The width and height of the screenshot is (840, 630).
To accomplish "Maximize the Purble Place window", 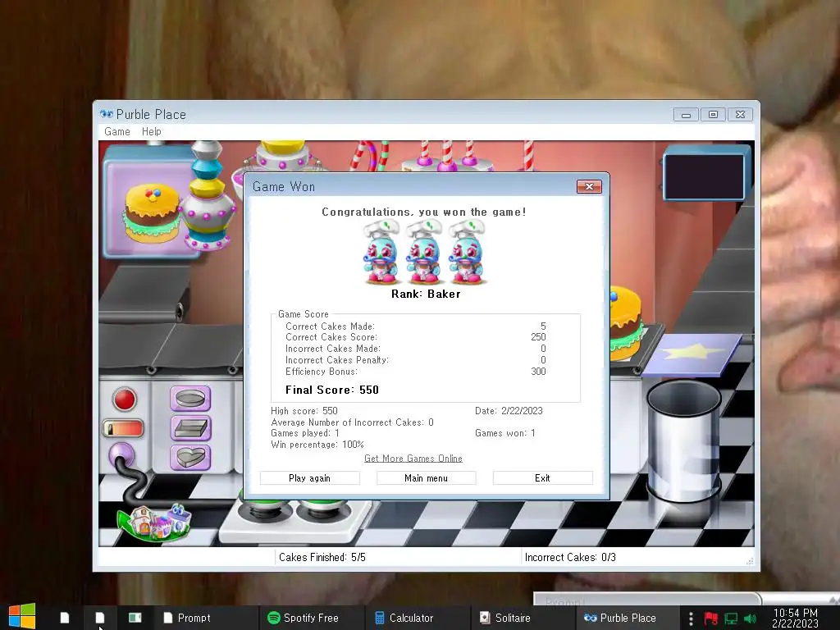I will click(713, 115).
